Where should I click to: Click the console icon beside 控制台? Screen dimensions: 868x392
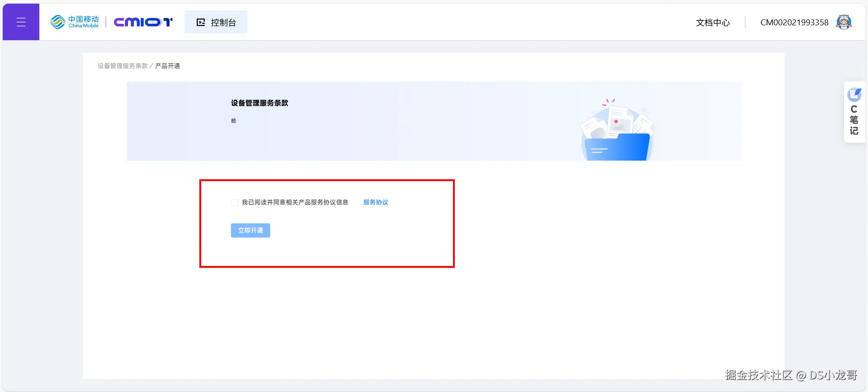coord(201,22)
